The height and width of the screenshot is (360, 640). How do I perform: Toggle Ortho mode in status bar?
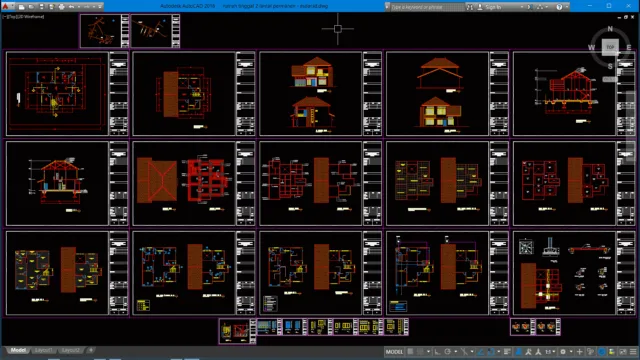437,352
